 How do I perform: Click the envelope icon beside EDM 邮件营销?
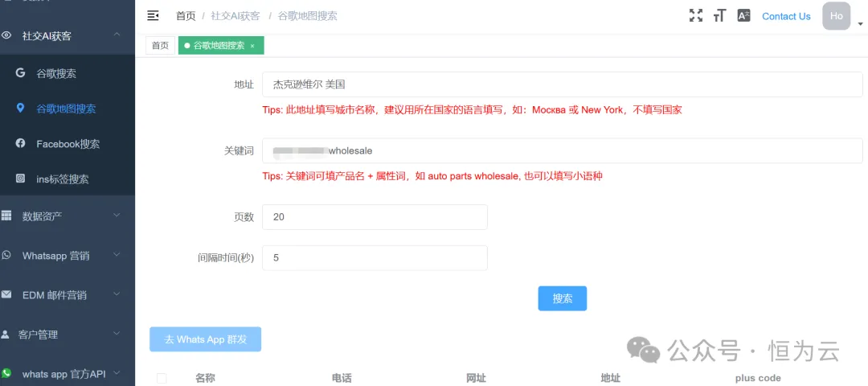pyautogui.click(x=6, y=294)
